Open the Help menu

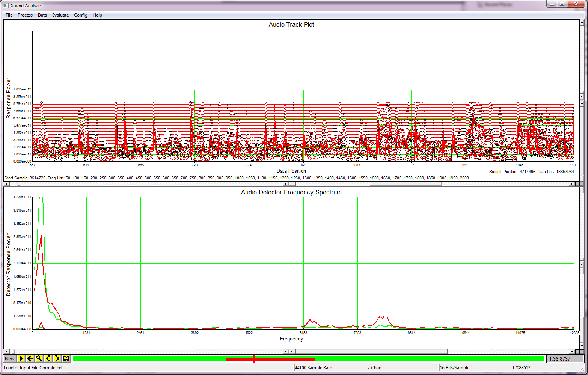97,15
